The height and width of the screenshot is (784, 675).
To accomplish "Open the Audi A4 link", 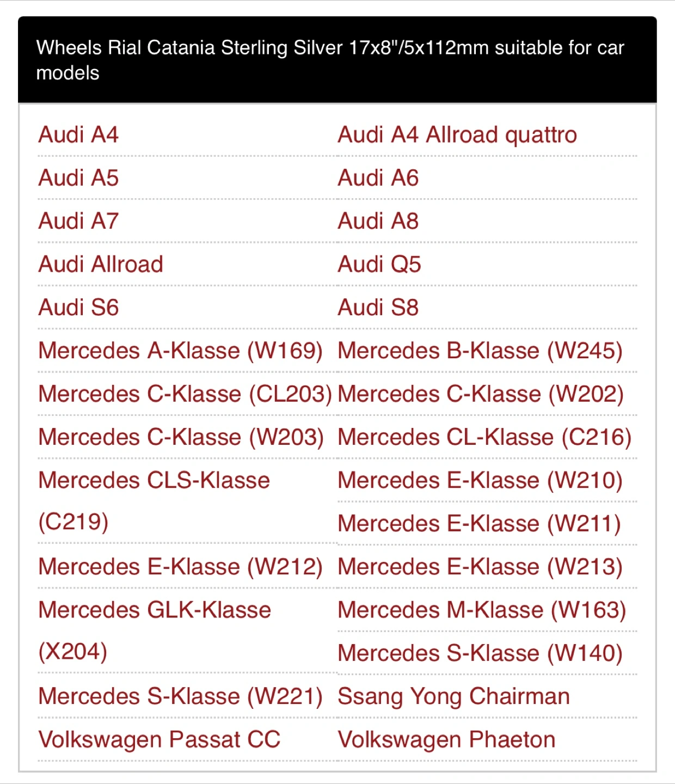I will pos(78,135).
